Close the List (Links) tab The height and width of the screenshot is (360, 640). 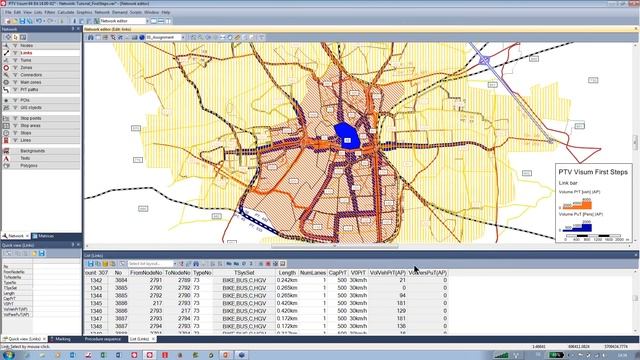click(x=153, y=339)
